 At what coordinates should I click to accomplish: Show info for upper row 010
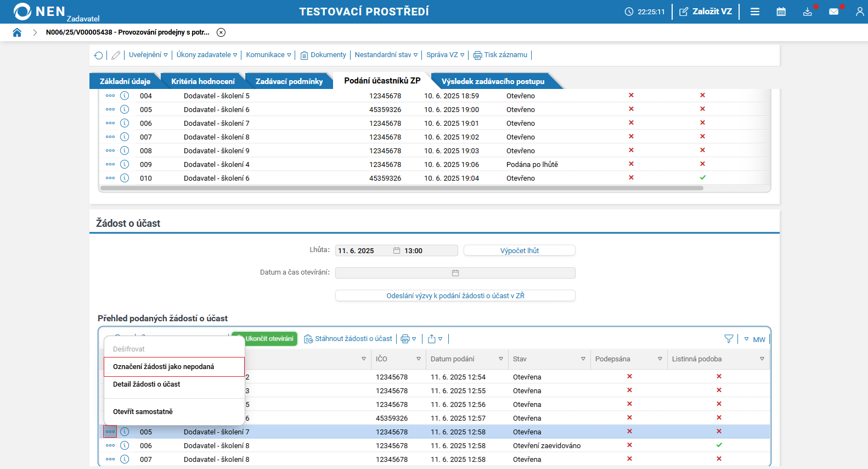(x=125, y=178)
